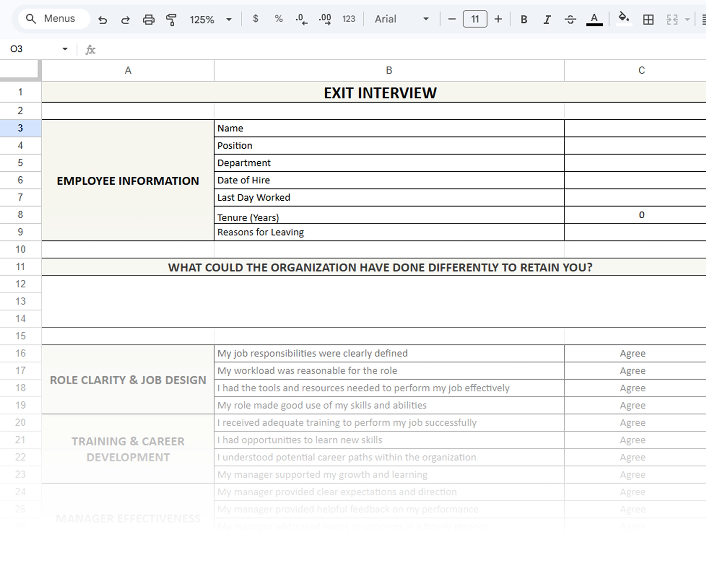Select the tools and resources statement cell
706x588 pixels.
click(x=389, y=388)
